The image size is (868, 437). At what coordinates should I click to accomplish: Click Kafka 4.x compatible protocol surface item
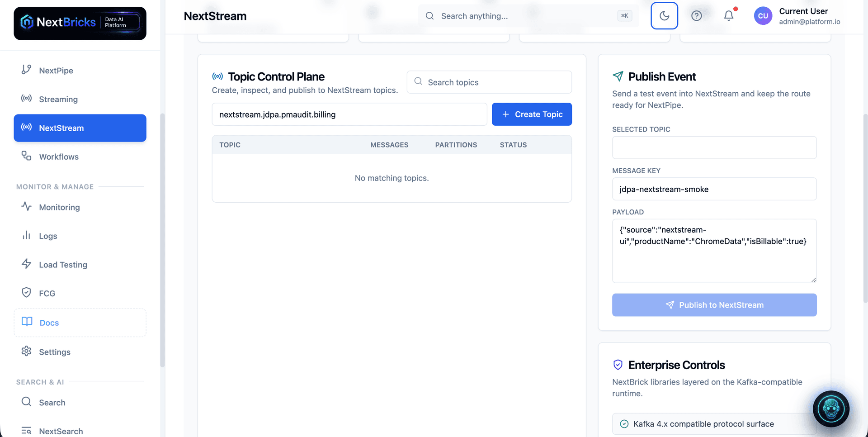click(714, 424)
